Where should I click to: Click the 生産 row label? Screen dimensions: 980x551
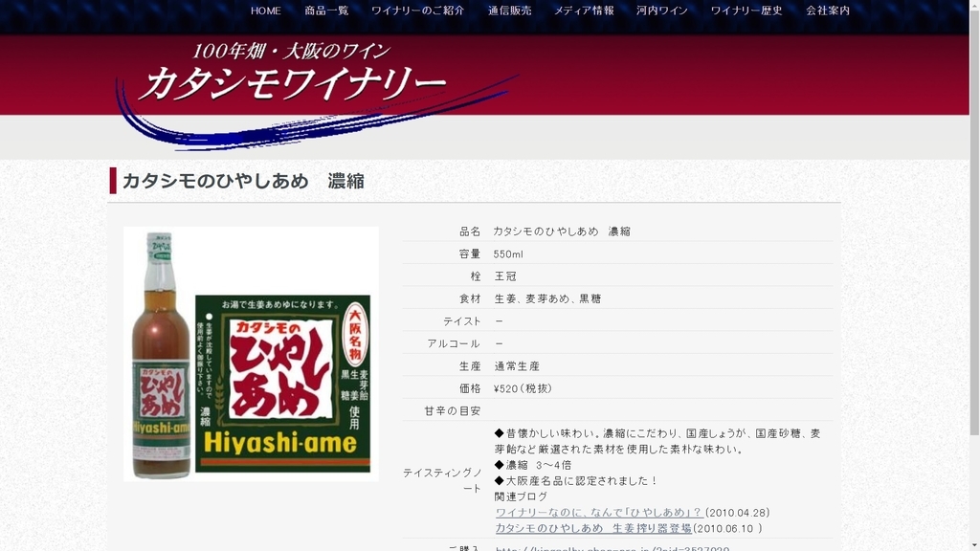(470, 366)
